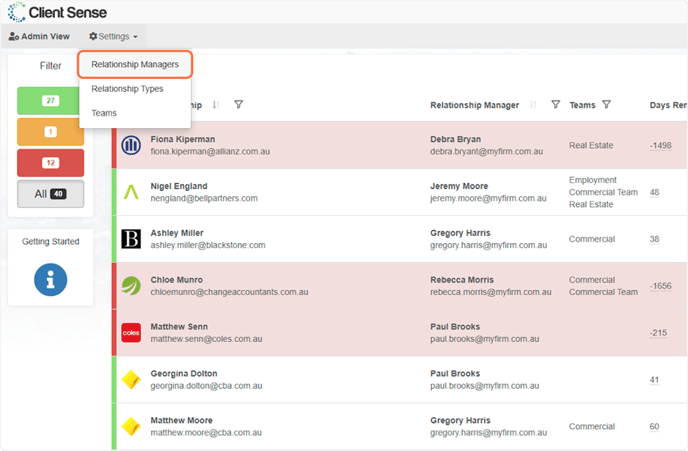Open Matthew Senn's relationship
The width and height of the screenshot is (688, 451).
pyautogui.click(x=179, y=327)
